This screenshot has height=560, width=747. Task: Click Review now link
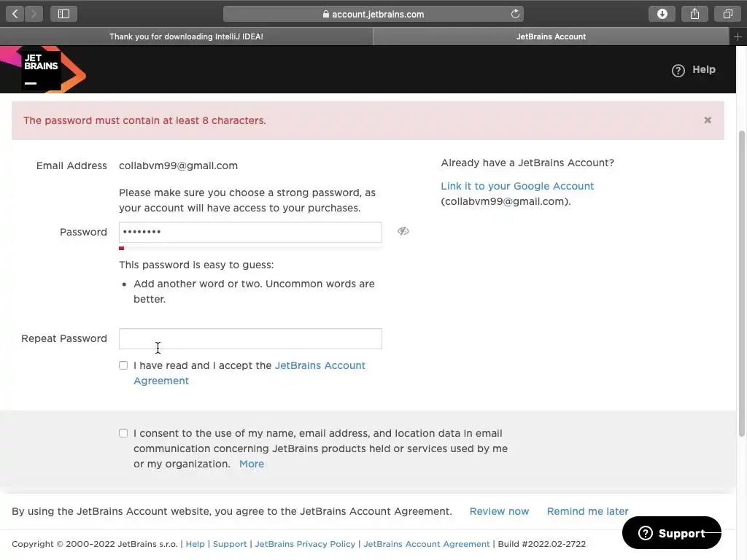tap(499, 511)
